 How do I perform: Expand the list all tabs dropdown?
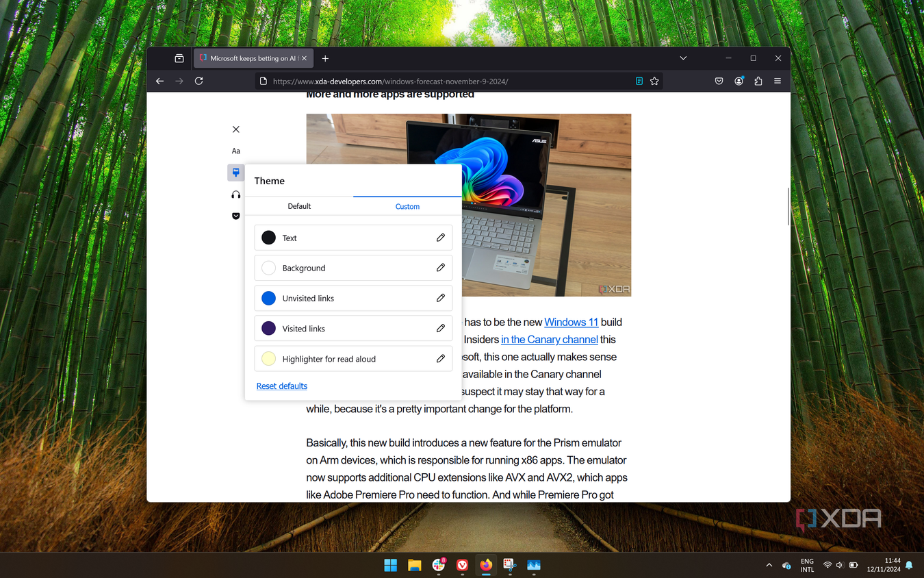683,58
